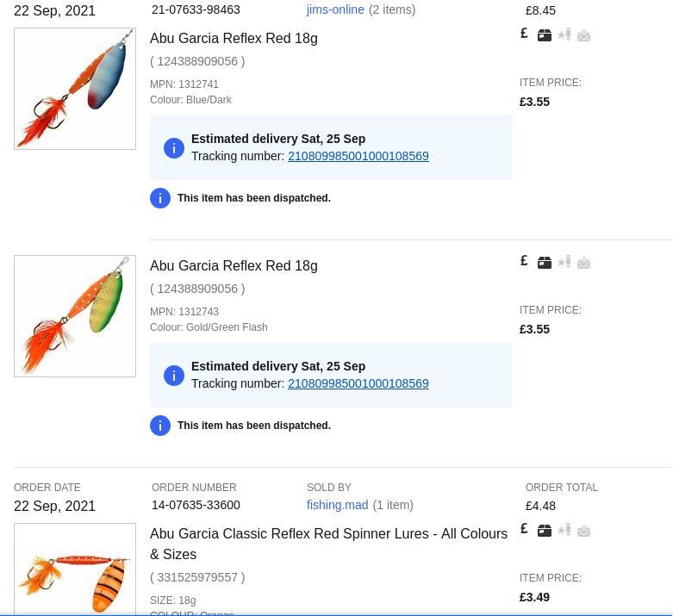Click the envelope icon for Gold/Green Flash lure
This screenshot has height=616, width=673.
583,263
